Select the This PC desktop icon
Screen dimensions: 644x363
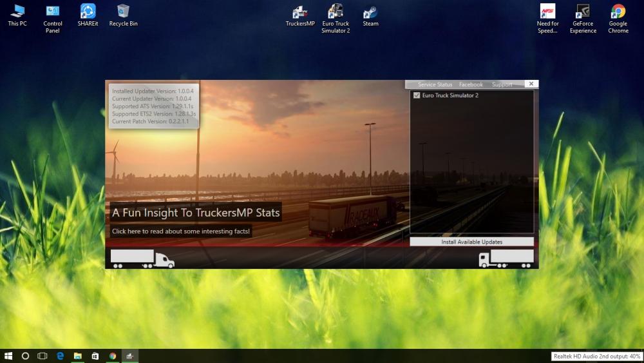[x=17, y=12]
